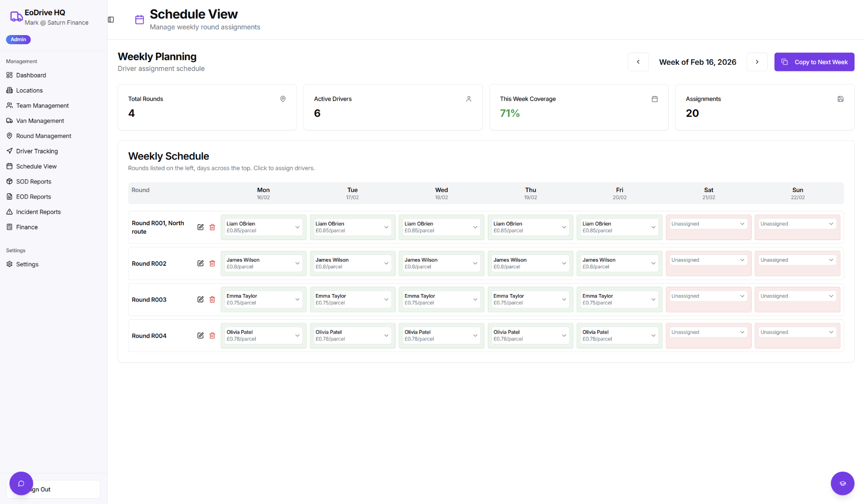Image resolution: width=864 pixels, height=504 pixels.
Task: Click edit icon for Round R002
Action: click(x=200, y=263)
